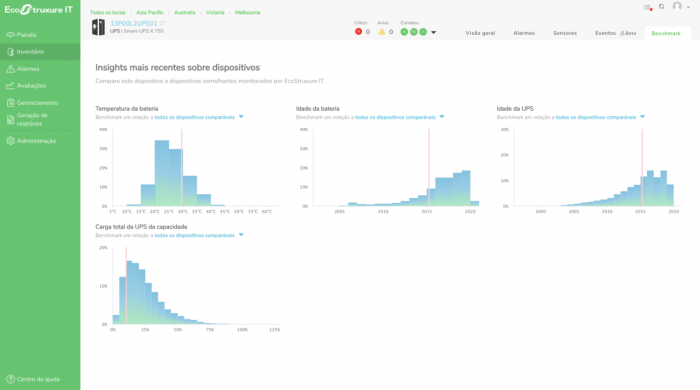Click the user avatar icon
Image resolution: width=700 pixels, height=390 pixels.
pyautogui.click(x=677, y=6)
